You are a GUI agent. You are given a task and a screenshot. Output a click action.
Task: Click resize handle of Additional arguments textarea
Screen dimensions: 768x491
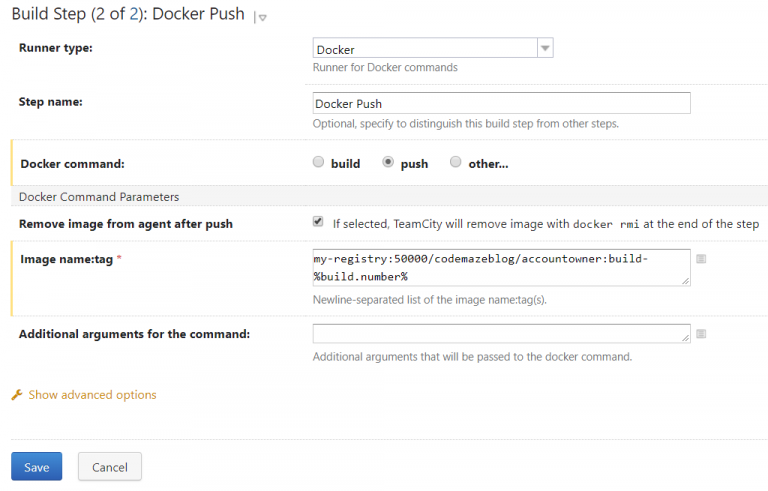[x=685, y=339]
